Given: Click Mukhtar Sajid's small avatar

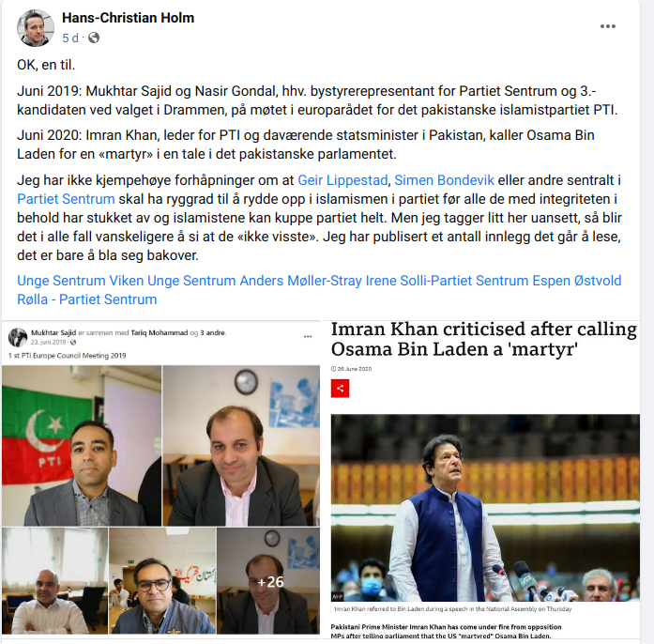Looking at the screenshot, I should 18,337.
